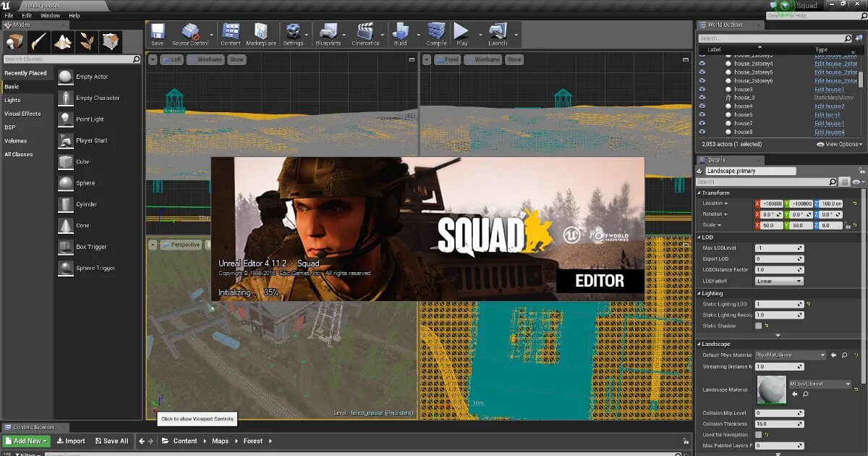Image resolution: width=868 pixels, height=456 pixels.
Task: Toggle visibility eye for house4
Action: (x=702, y=106)
